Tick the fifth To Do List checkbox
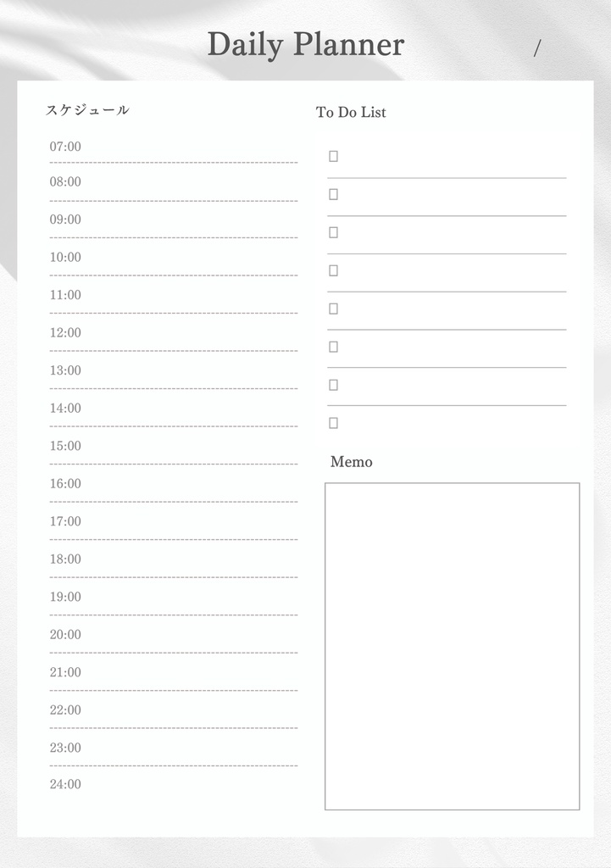The width and height of the screenshot is (611, 868). click(333, 309)
